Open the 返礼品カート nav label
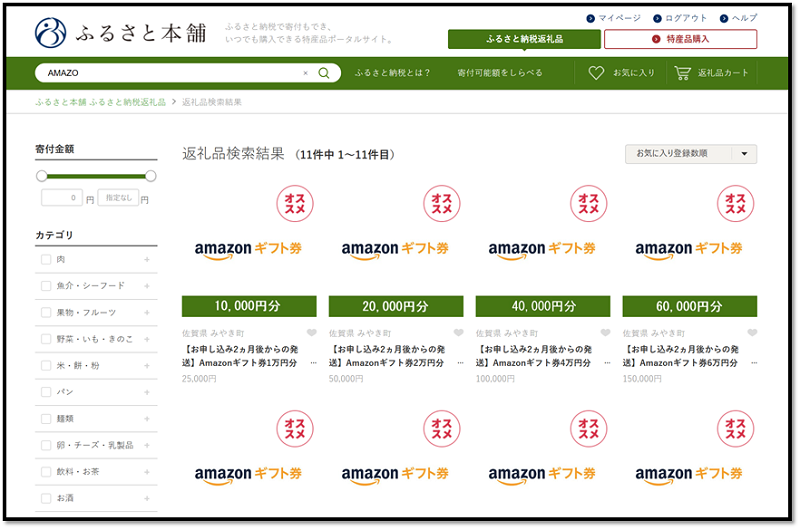This screenshot has height=530, width=800. [723, 73]
